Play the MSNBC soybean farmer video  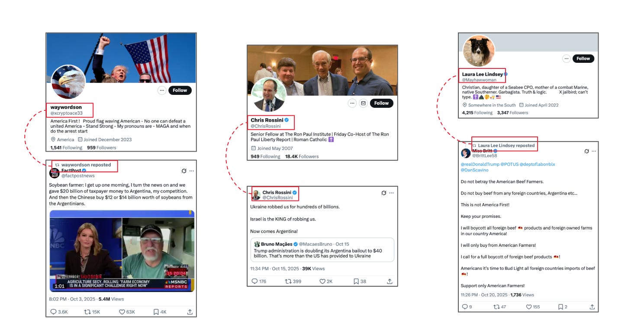pos(122,251)
